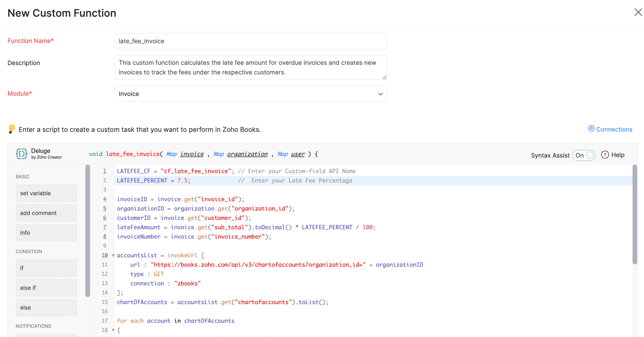Click the else condition block

pos(46,308)
